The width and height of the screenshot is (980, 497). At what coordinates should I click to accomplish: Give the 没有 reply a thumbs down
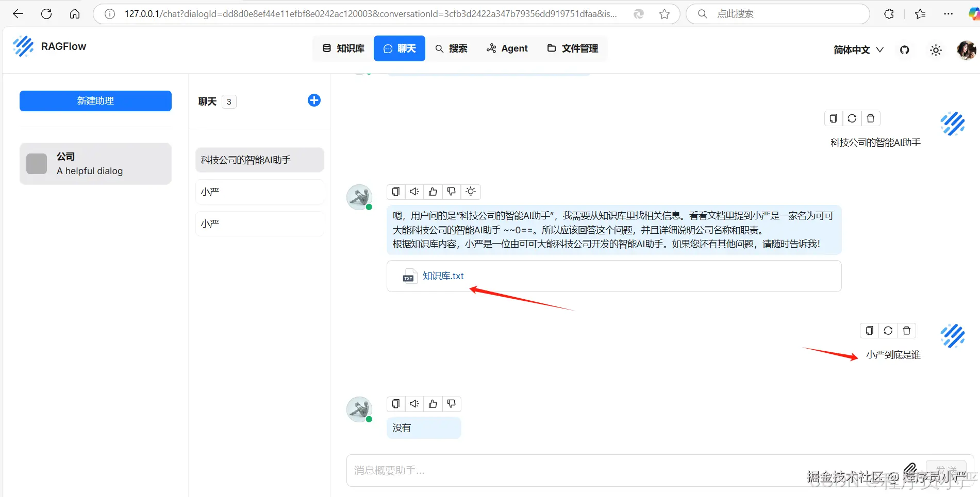point(451,404)
